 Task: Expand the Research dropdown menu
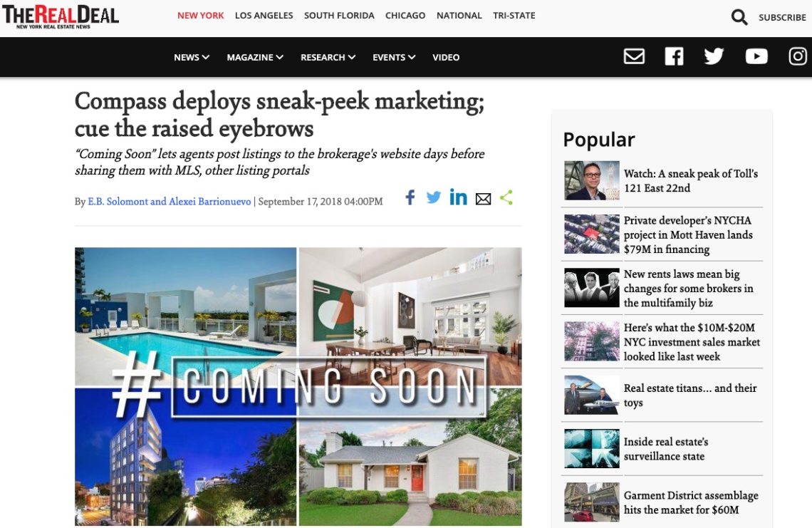click(x=328, y=57)
